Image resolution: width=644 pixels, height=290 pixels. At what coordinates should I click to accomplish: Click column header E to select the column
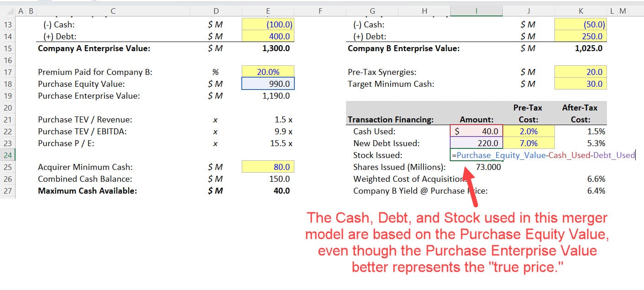click(x=268, y=10)
